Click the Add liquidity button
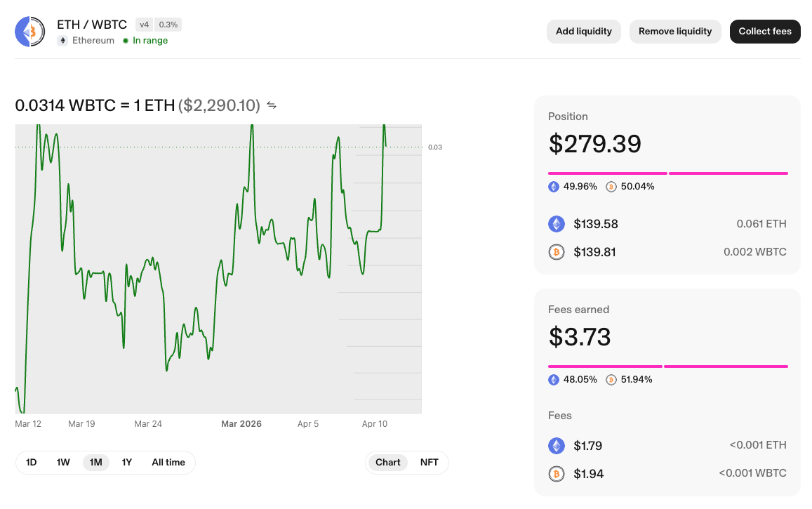This screenshot has width=812, height=509. [583, 32]
